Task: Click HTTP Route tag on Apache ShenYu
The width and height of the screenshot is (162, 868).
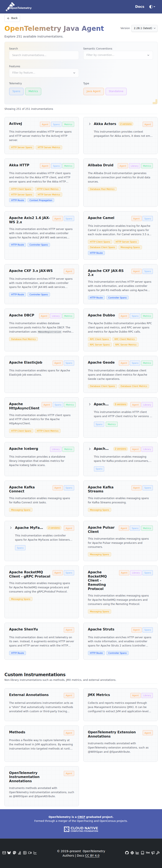Action: 18,653
